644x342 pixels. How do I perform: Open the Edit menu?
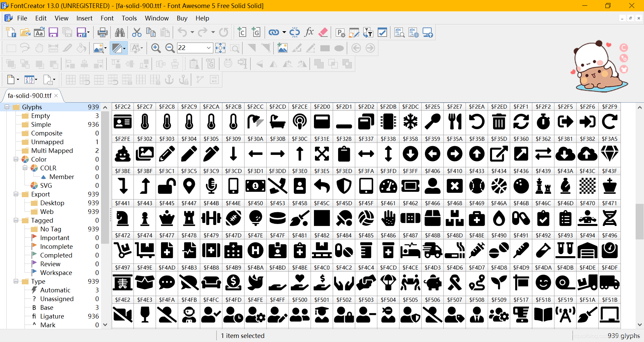tap(41, 18)
